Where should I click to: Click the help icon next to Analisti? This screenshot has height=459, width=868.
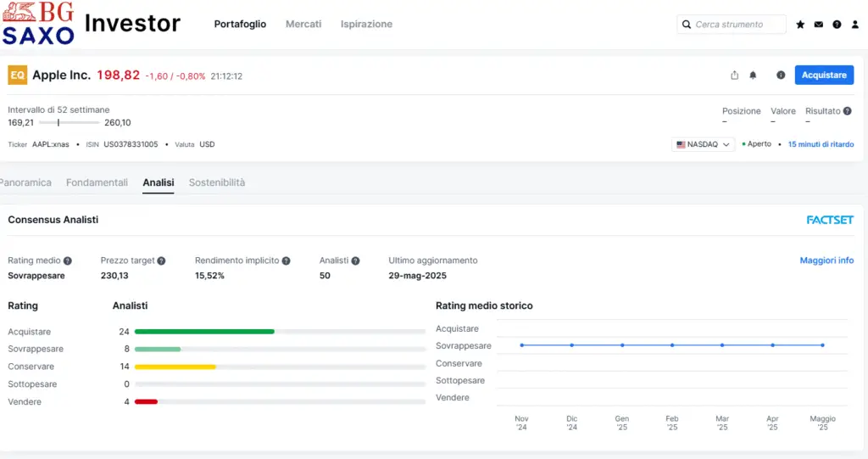point(355,260)
